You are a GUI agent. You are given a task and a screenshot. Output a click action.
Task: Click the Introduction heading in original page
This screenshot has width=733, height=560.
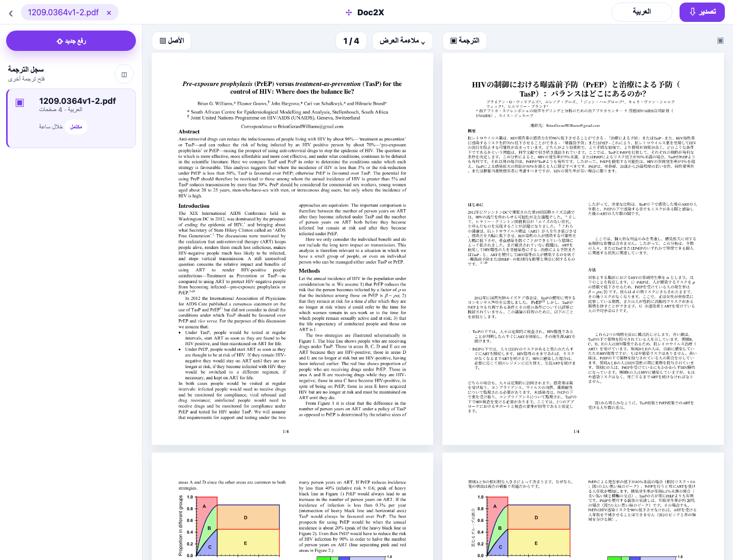[x=194, y=206]
